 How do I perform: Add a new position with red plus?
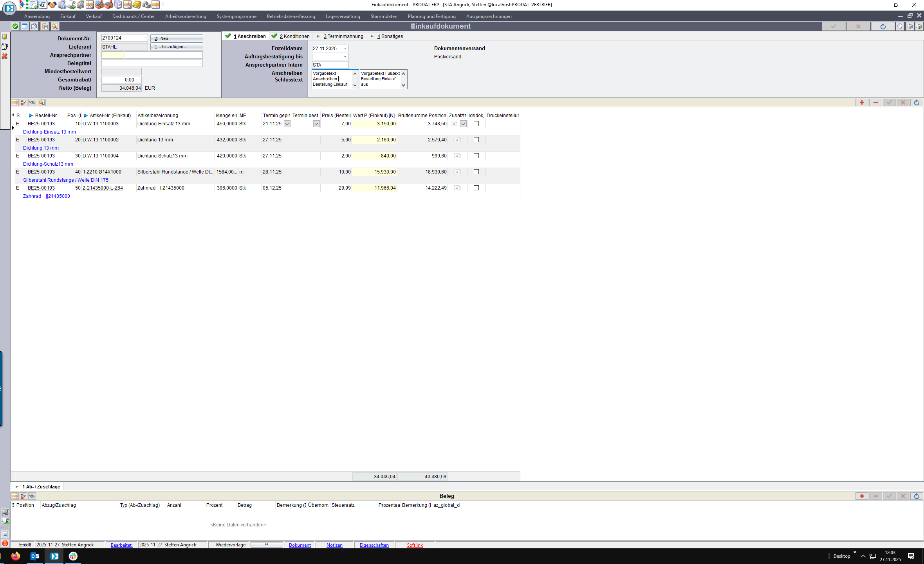point(861,103)
